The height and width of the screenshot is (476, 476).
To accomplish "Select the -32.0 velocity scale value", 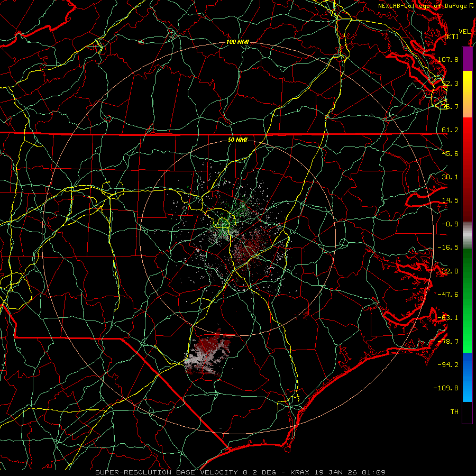I will pos(448,271).
